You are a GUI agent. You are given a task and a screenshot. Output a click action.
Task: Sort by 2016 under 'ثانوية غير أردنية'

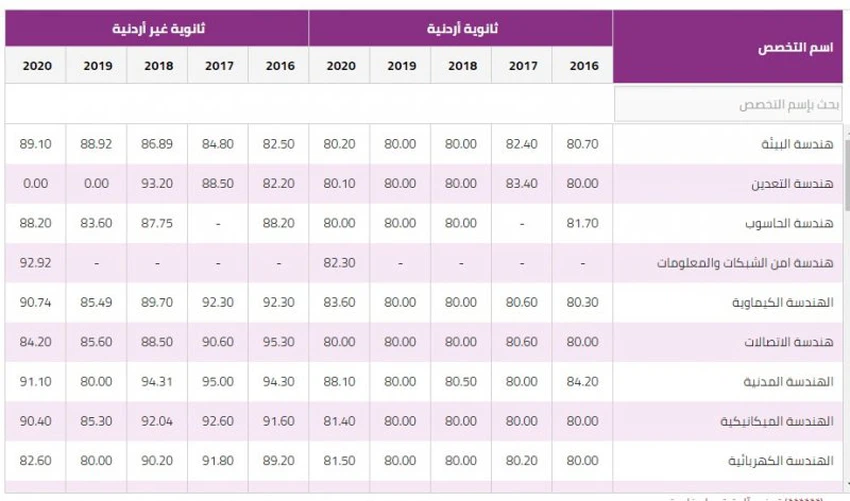tap(279, 66)
